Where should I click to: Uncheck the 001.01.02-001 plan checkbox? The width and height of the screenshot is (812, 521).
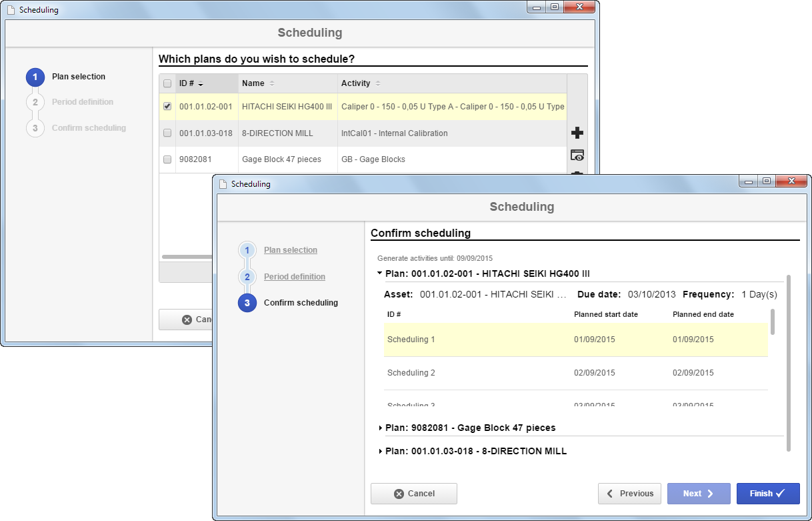(x=167, y=106)
